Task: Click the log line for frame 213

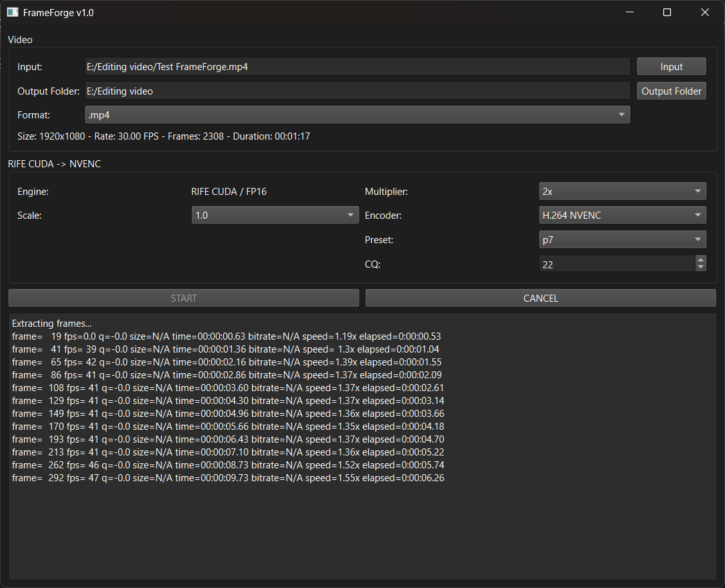Action: [x=228, y=452]
